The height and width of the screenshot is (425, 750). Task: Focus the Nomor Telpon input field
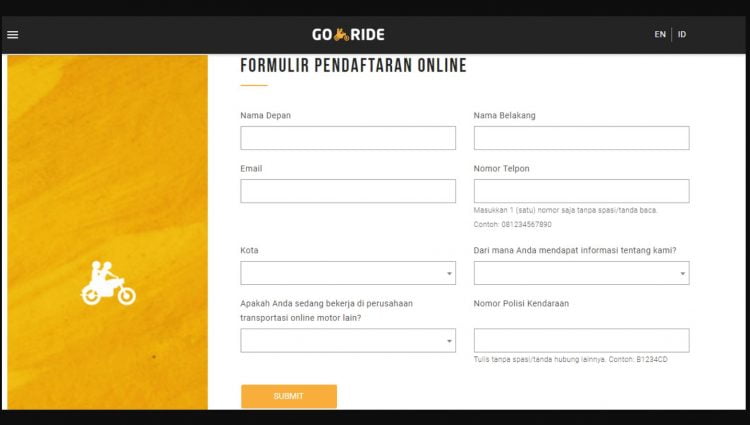coord(582,191)
